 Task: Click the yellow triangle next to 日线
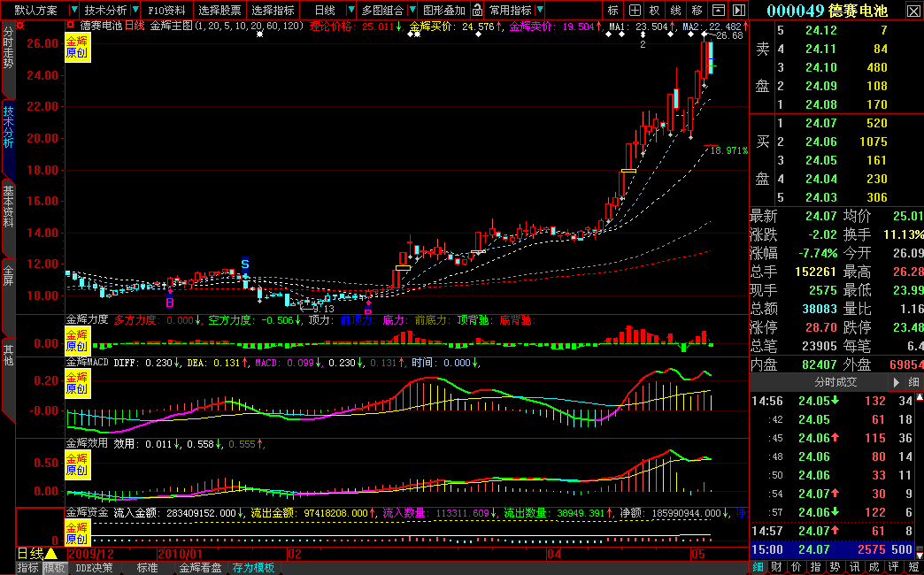point(51,554)
